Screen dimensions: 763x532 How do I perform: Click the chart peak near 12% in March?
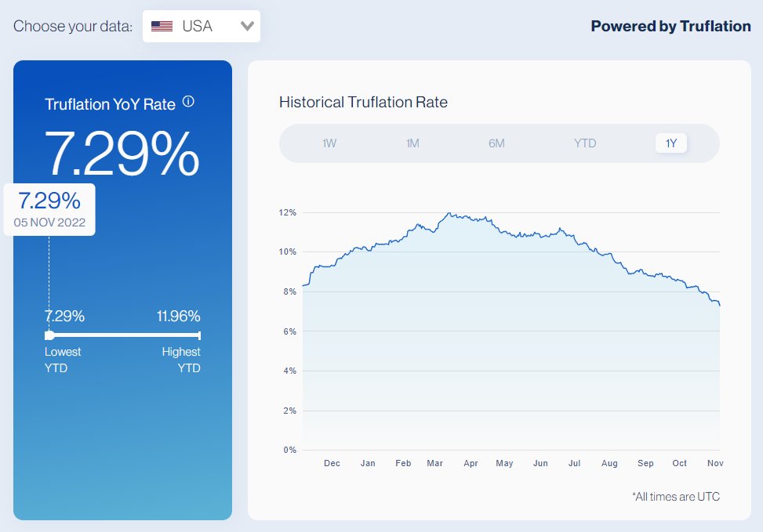tap(449, 213)
